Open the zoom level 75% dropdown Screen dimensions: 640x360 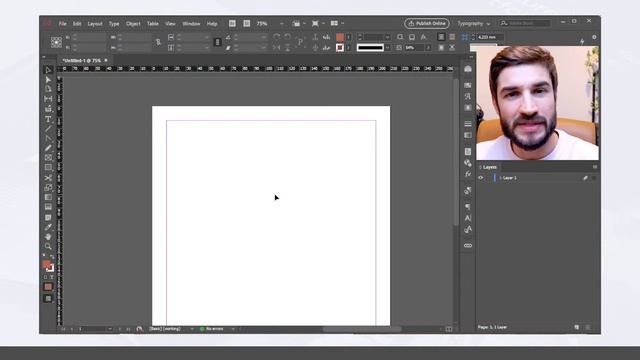coord(281,24)
